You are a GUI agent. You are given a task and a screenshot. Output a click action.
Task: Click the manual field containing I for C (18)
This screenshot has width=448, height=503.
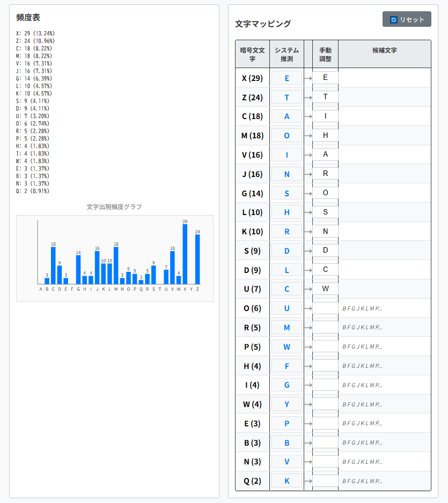(x=325, y=116)
